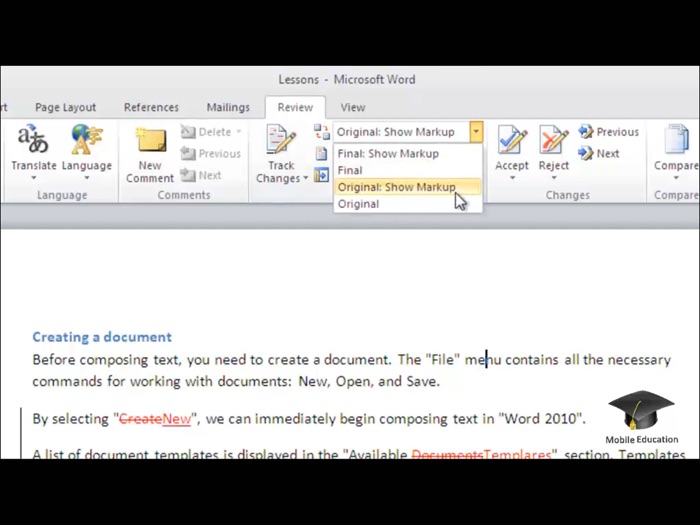Click the text New, Open, and Save

369,381
